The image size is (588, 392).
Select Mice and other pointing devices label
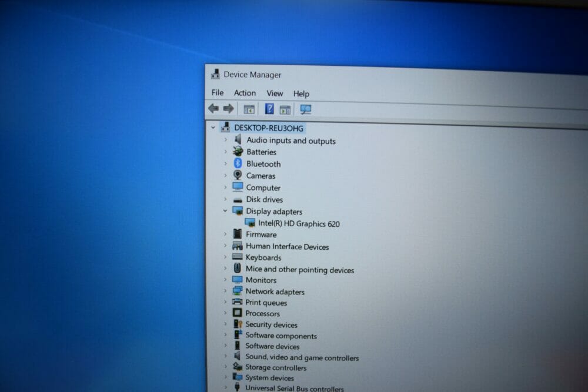pos(300,269)
